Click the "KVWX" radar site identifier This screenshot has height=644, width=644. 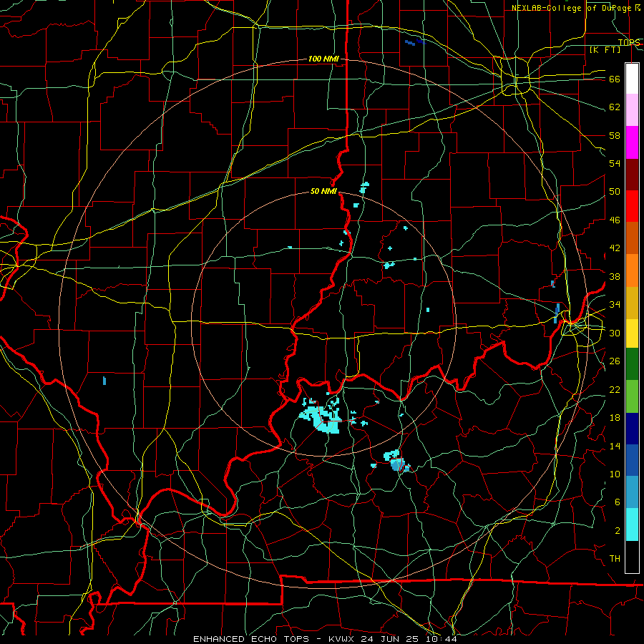tap(342, 639)
